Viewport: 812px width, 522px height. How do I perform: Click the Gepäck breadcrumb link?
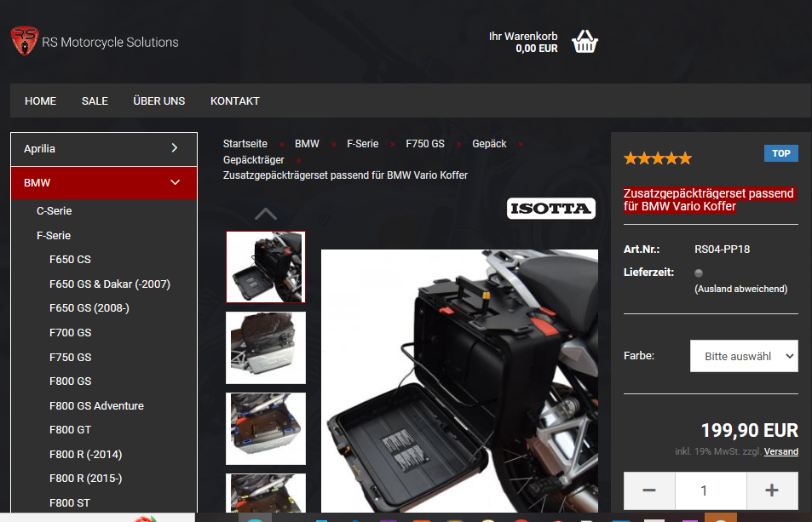point(489,144)
